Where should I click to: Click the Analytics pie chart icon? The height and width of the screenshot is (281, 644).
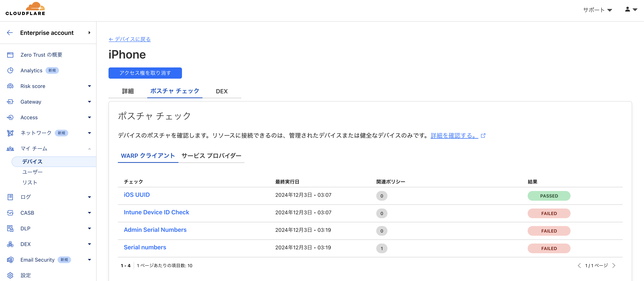click(10, 70)
